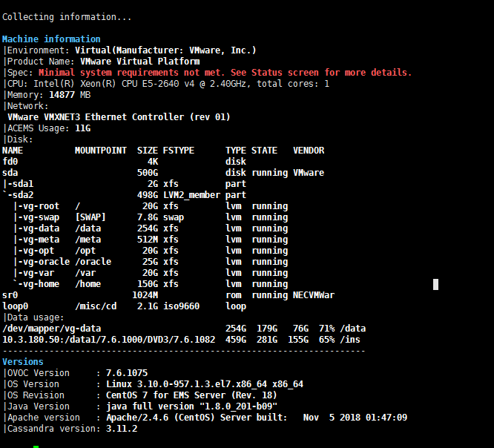This screenshot has height=448, width=494.
Task: Click the red minimal system requirements warning
Action: tap(225, 73)
